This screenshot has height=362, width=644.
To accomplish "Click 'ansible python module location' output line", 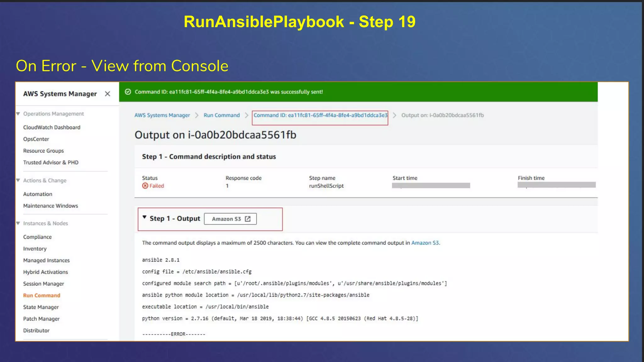I will (256, 295).
